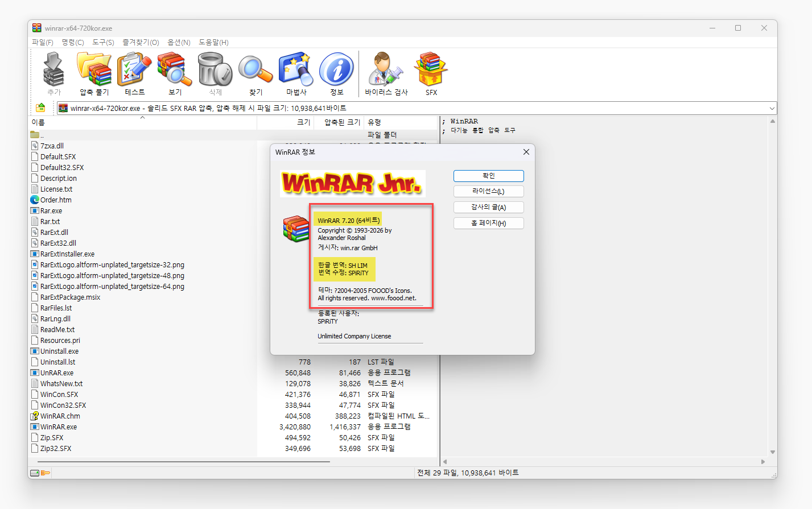Click the WinRAR.exe application icon
Screen dimensions: 812x509
[x=35, y=427]
